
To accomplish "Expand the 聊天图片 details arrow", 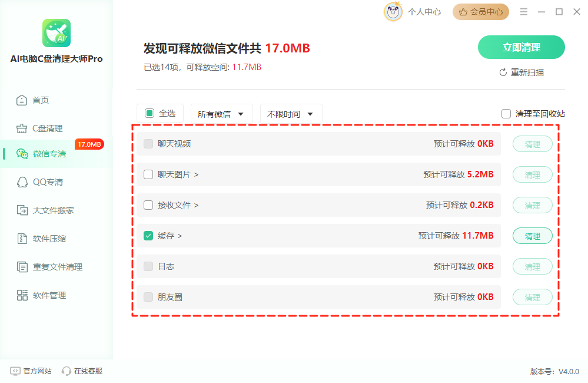I will pyautogui.click(x=196, y=174).
